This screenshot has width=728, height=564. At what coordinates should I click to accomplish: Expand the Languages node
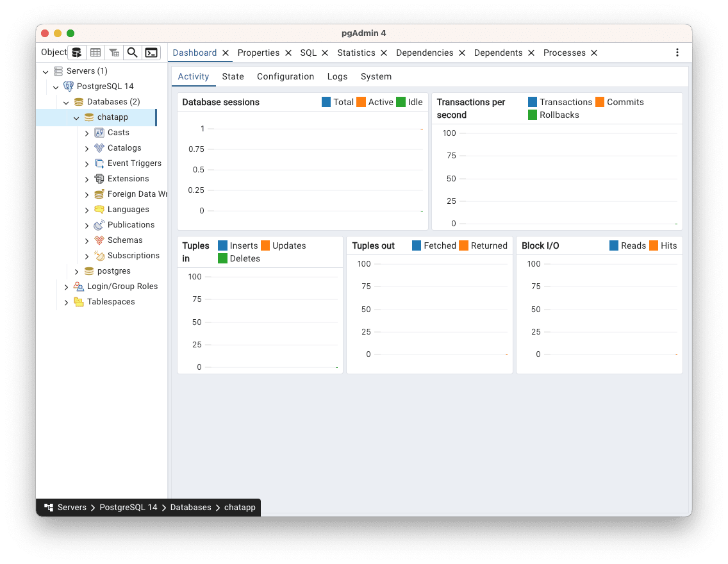[87, 210]
